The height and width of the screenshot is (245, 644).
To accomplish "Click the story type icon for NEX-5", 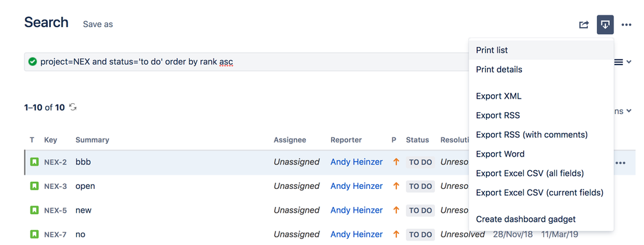I will coord(34,210).
